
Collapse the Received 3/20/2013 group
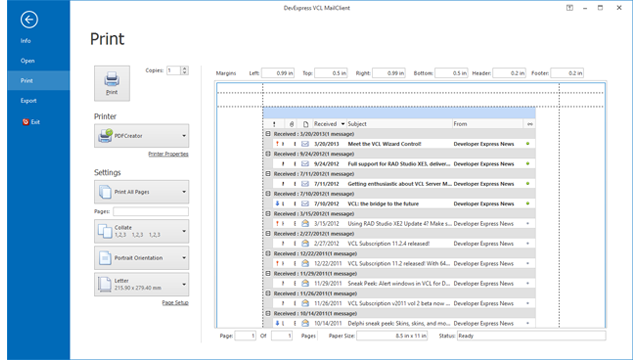click(x=268, y=133)
